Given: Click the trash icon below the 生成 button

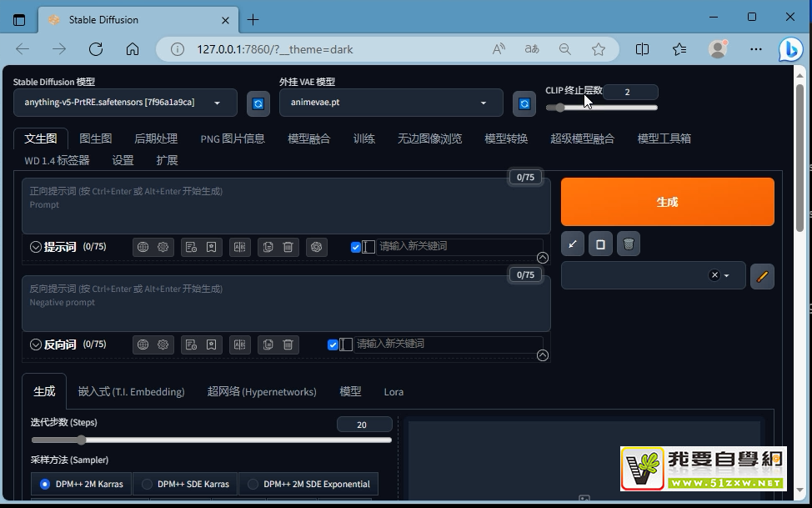Looking at the screenshot, I should 629,244.
